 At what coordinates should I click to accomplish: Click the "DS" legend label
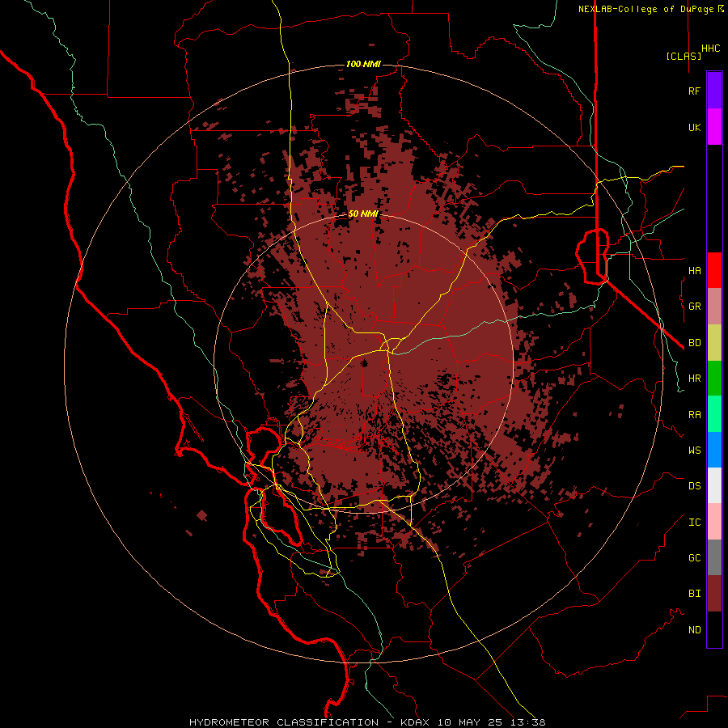[694, 486]
